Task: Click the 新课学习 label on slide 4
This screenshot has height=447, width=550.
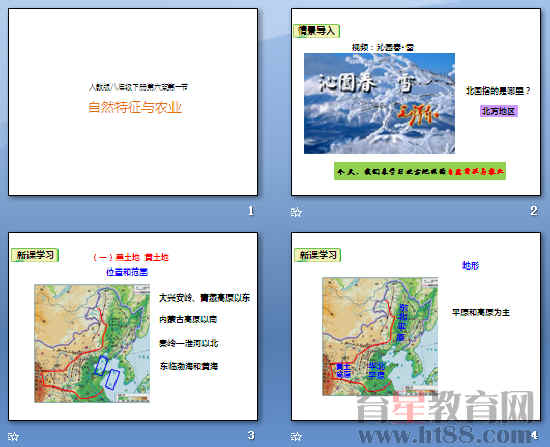Action: click(x=317, y=255)
